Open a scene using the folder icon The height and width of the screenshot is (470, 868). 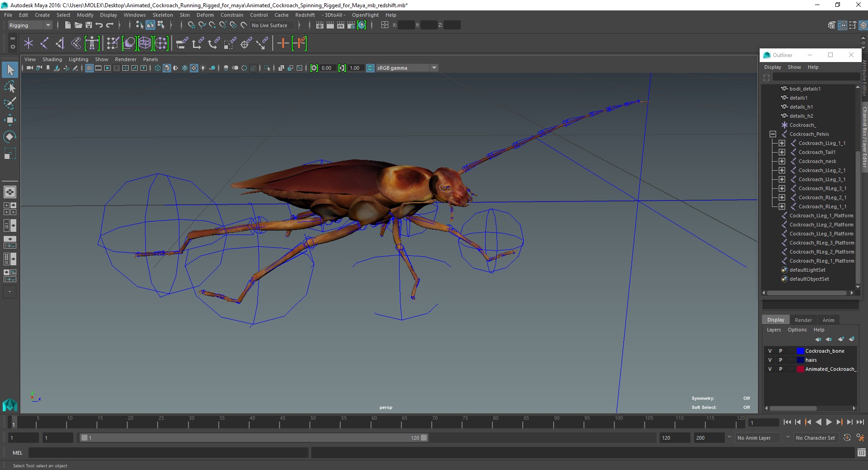(x=78, y=25)
